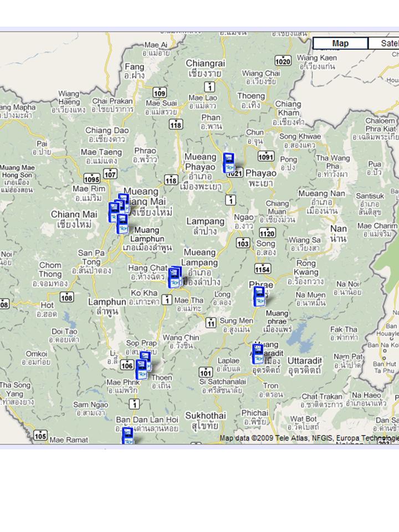Open the topmost marker beside Mueang Chiang Mai label
The height and width of the screenshot is (532, 399).
point(124,198)
